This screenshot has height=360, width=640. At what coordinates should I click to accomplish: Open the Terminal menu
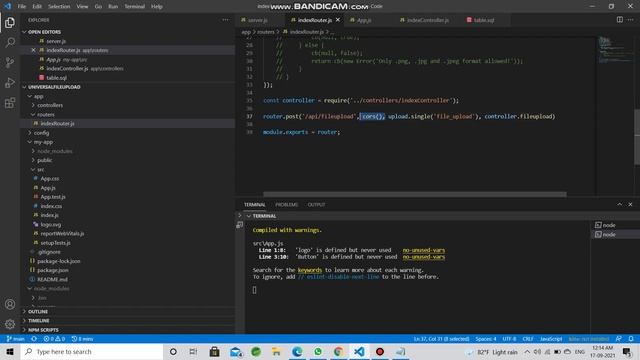pyautogui.click(x=134, y=7)
